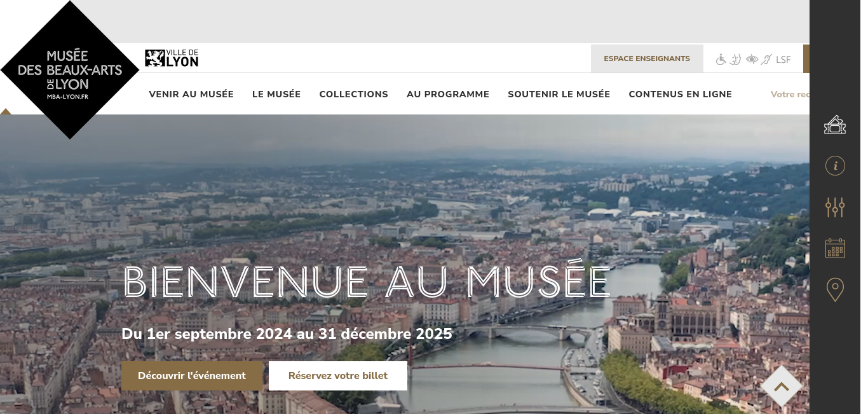Click the hearing impairment ear icon
The image size is (868, 414).
click(766, 59)
